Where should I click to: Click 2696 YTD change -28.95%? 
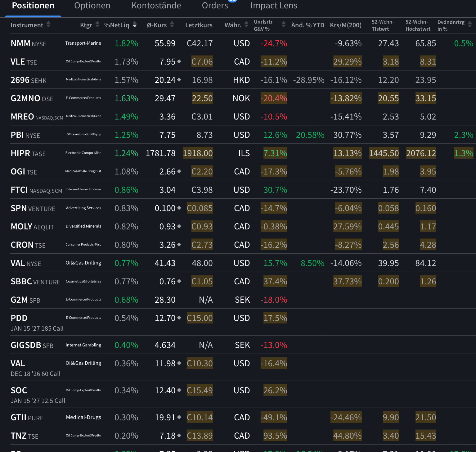coord(309,80)
